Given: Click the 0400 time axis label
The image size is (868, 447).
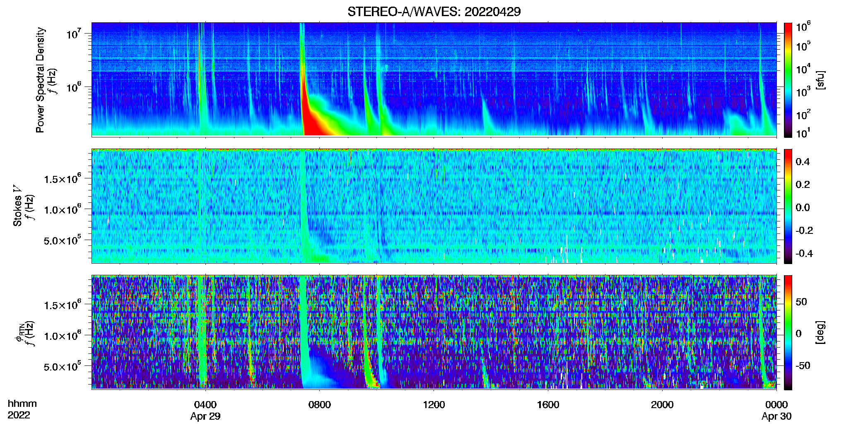Looking at the screenshot, I should click(x=205, y=405).
